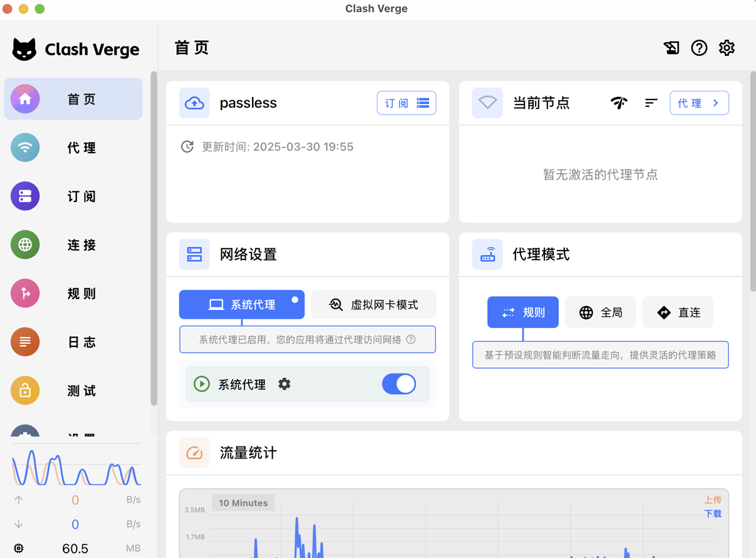
Task: Open system proxy settings via gear icon
Action: point(284,384)
